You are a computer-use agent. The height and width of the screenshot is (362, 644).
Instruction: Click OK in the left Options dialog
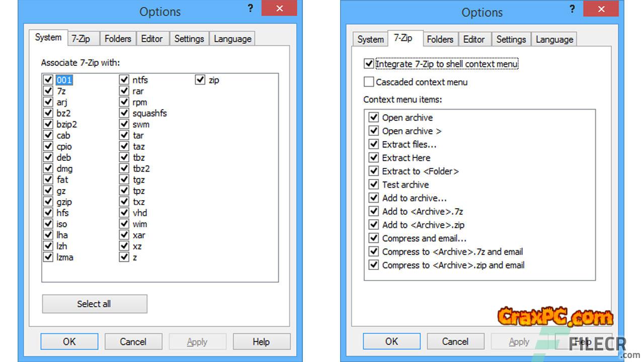(69, 342)
